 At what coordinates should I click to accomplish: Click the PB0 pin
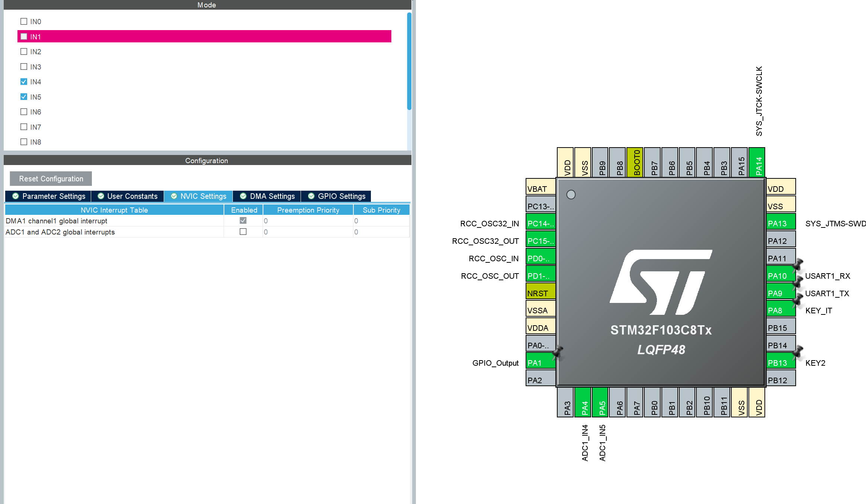(x=652, y=402)
